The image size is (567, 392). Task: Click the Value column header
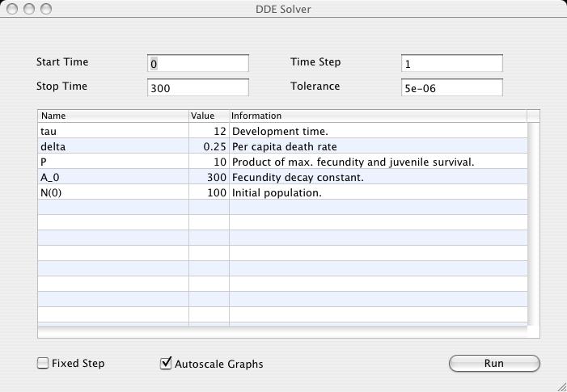209,116
